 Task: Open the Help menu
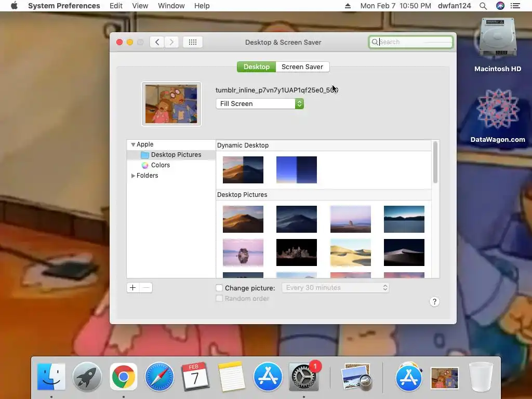pos(202,6)
